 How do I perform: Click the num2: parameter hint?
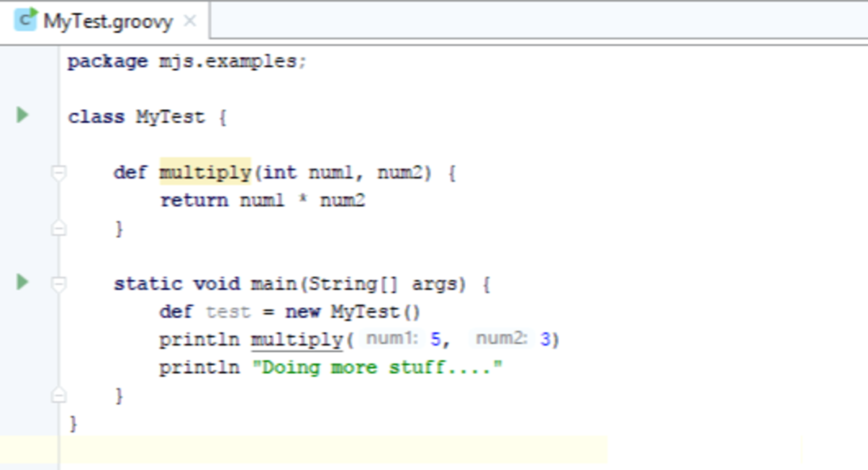pyautogui.click(x=501, y=338)
